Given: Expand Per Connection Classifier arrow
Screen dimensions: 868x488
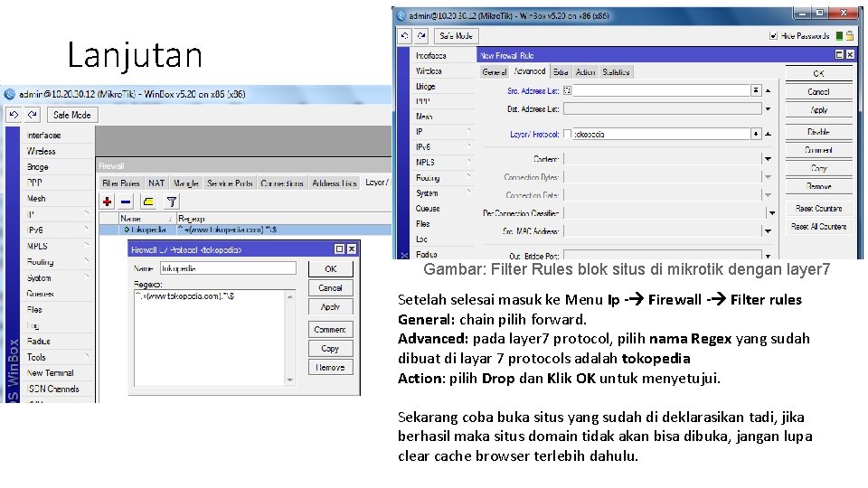Looking at the screenshot, I should coord(772,213).
